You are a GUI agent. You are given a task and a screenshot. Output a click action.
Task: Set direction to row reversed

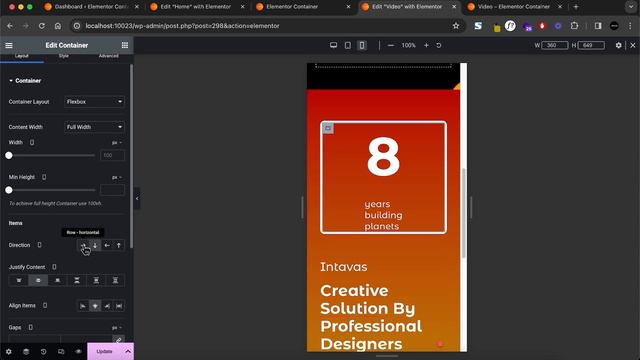[107, 245]
